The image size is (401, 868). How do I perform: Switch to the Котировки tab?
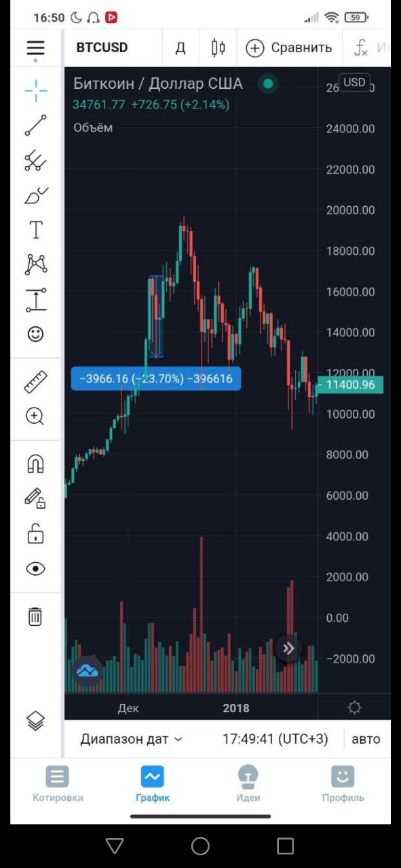pos(58,783)
